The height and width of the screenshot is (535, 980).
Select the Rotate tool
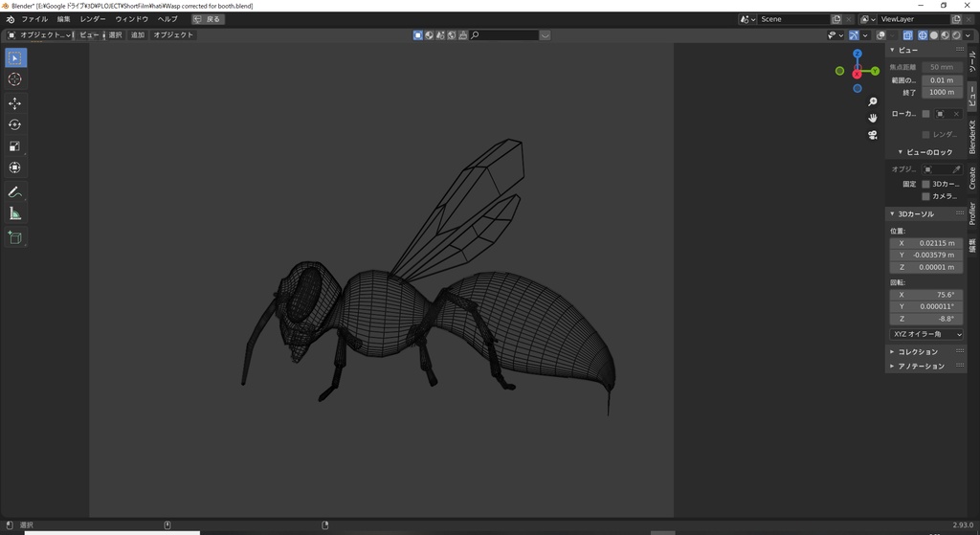coord(15,124)
